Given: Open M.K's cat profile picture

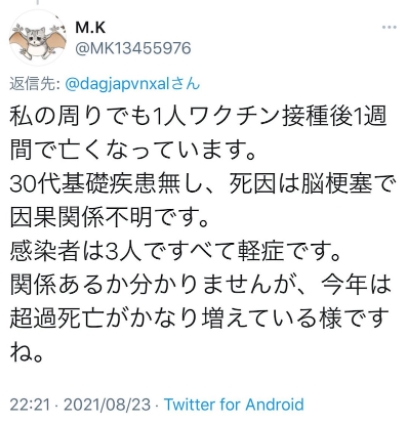Looking at the screenshot, I should point(38,37).
